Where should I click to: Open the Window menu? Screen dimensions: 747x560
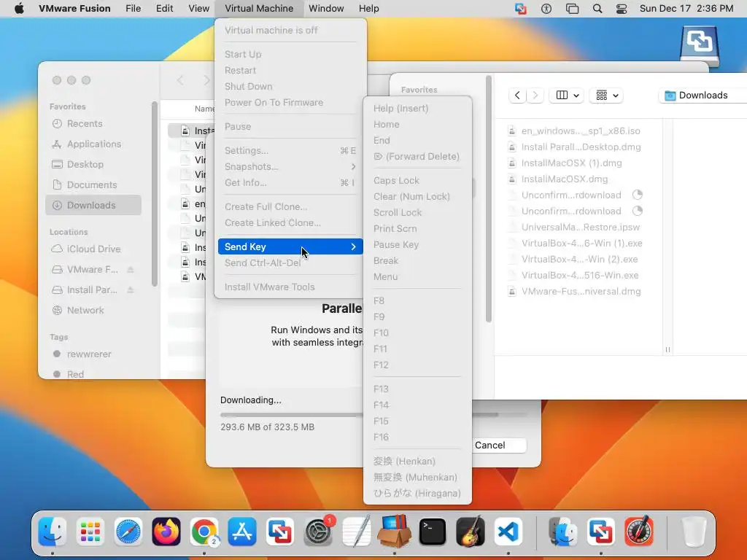coord(326,9)
